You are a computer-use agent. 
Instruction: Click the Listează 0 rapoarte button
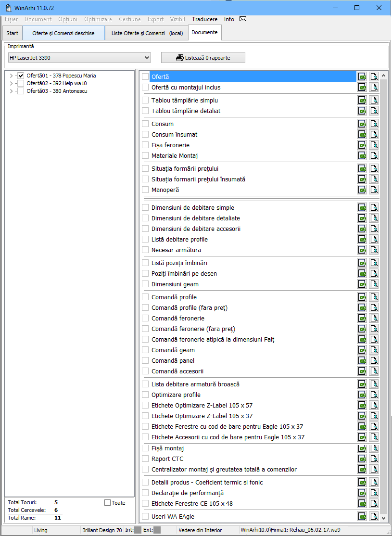point(203,58)
